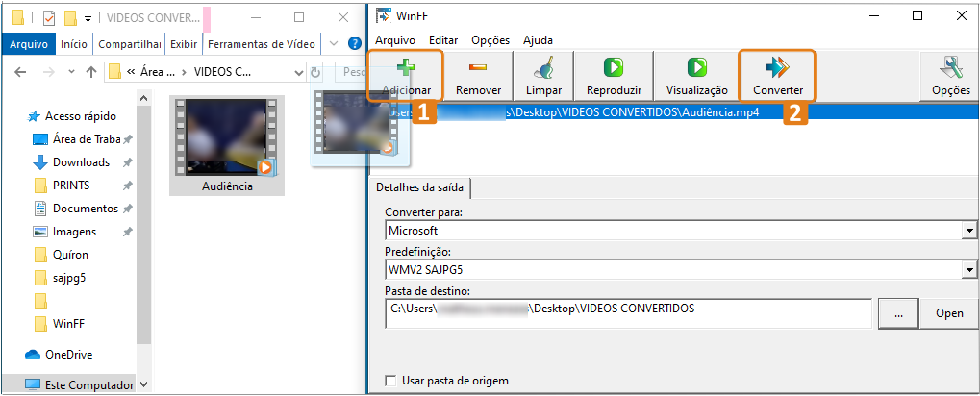Select the Audiência.mp4 entry in WinFF list

tap(675, 112)
